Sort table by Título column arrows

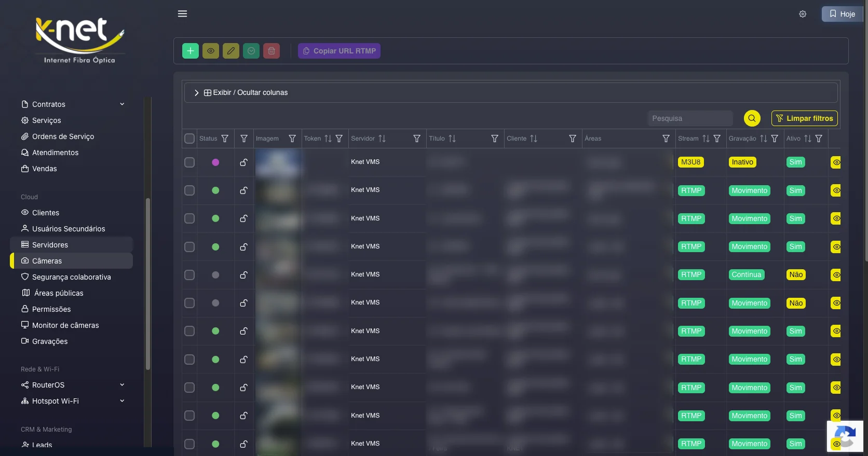point(452,139)
